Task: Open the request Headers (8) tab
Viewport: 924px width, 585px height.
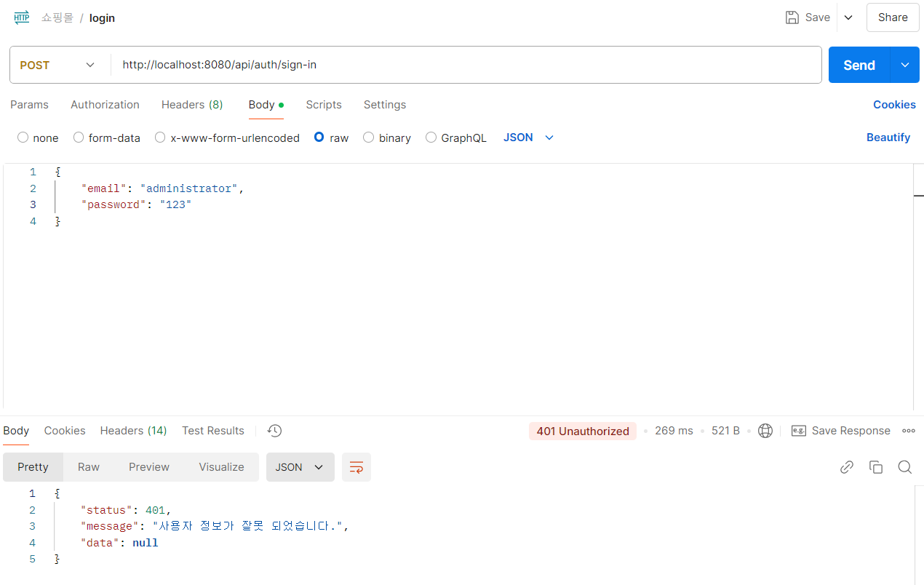Action: tap(192, 105)
